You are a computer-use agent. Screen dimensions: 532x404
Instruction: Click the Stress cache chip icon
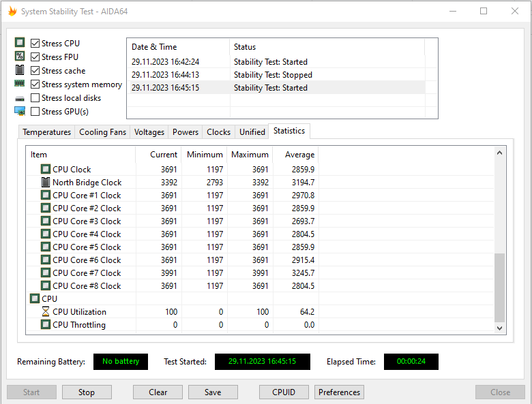[20, 69]
